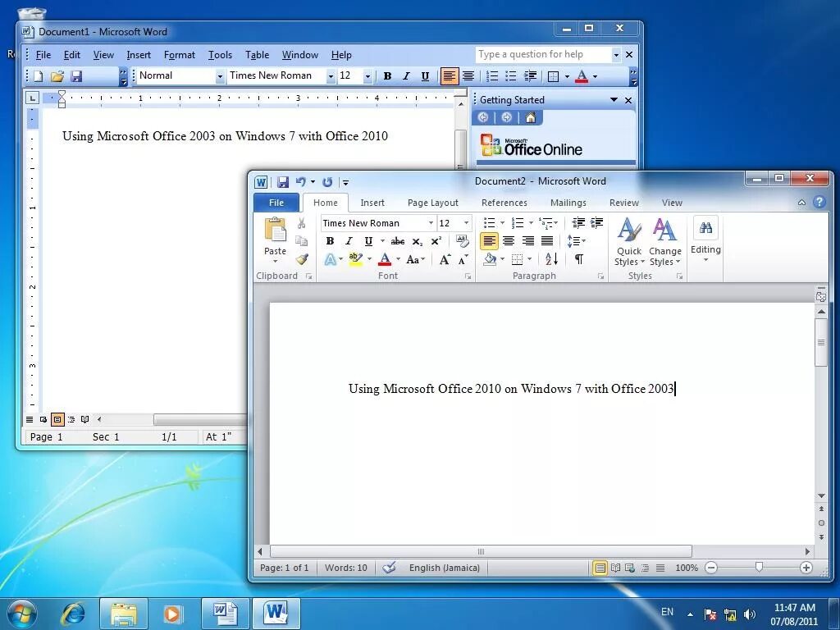This screenshot has width=840, height=630.
Task: Click Sort A-Z icon in Paragraph group
Action: tap(552, 259)
